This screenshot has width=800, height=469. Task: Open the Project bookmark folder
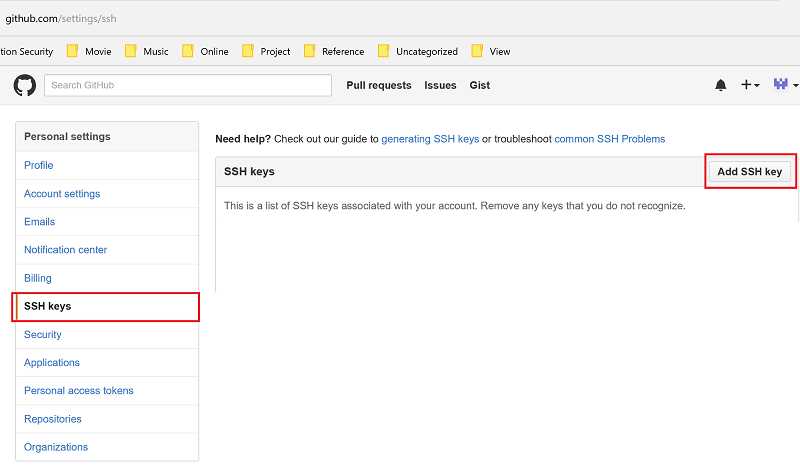(266, 51)
